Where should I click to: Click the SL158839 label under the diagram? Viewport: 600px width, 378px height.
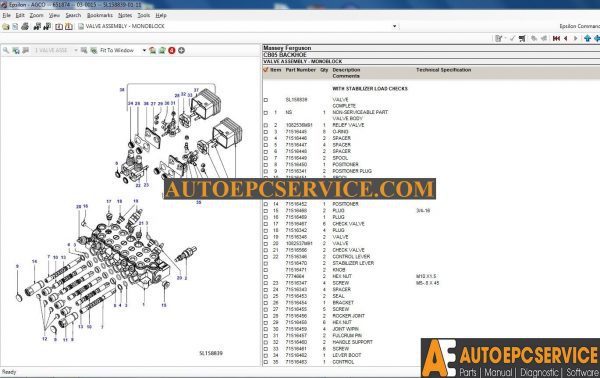tap(211, 353)
